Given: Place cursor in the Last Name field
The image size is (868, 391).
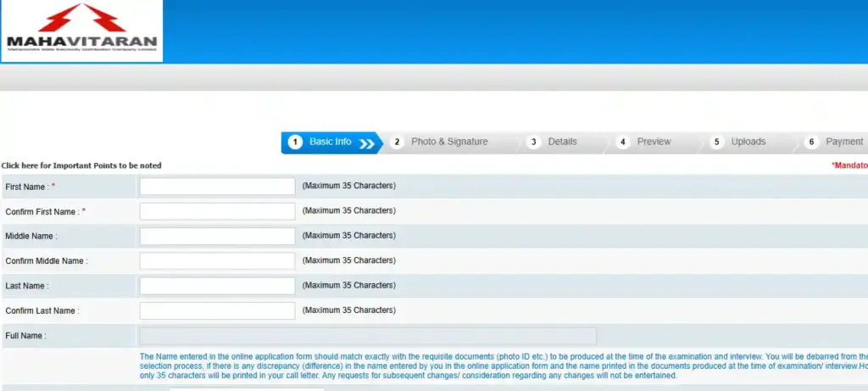Looking at the screenshot, I should [217, 286].
